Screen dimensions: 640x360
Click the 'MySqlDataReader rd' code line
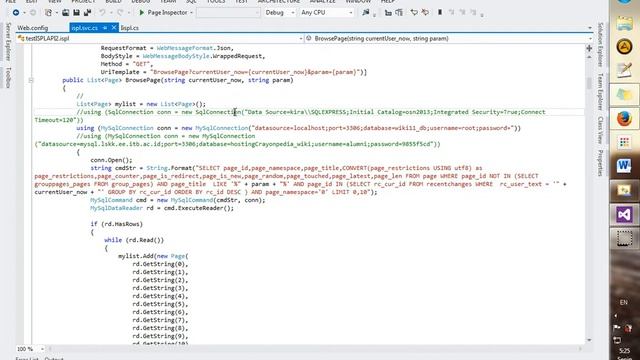(x=162, y=208)
